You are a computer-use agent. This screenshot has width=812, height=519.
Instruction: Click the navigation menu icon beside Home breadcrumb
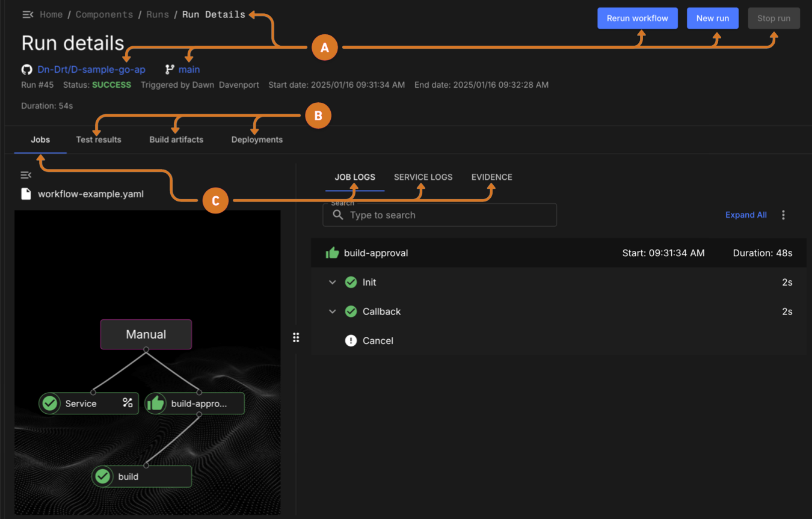pyautogui.click(x=27, y=14)
